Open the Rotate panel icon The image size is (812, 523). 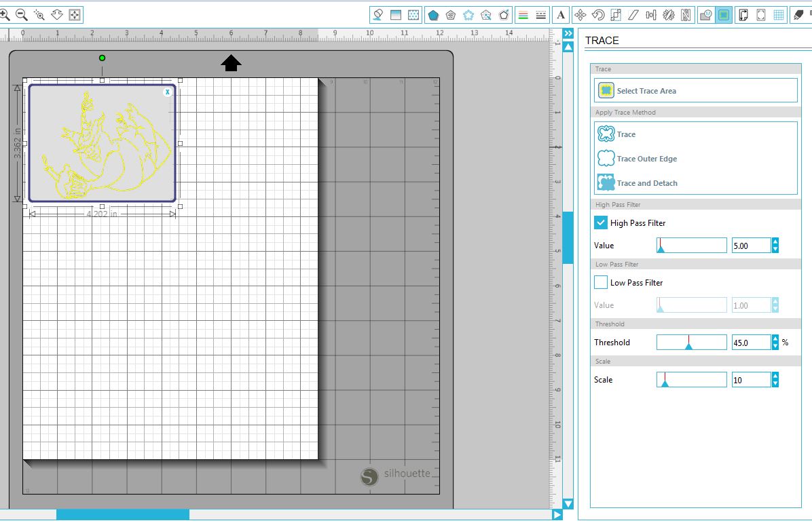tap(598, 15)
